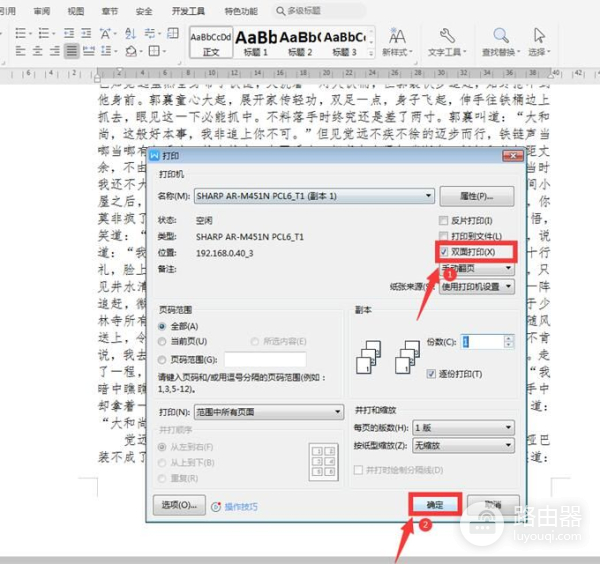Click the distributed alignment icon
The height and width of the screenshot is (564, 600).
[89, 51]
